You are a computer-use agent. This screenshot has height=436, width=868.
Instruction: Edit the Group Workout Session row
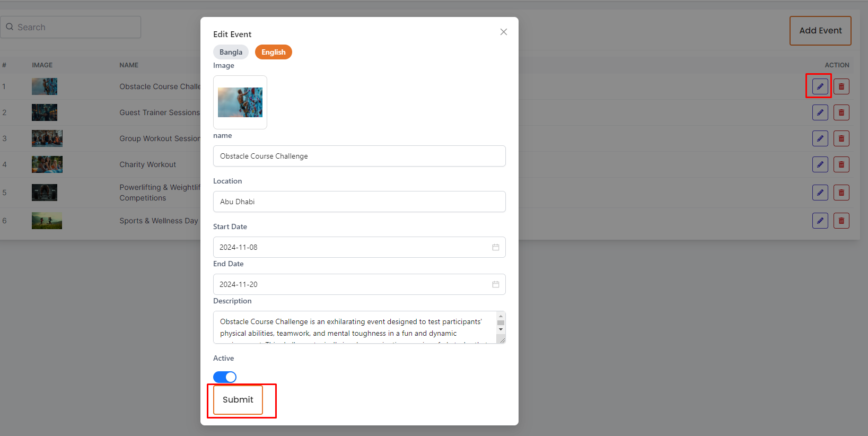[x=820, y=138]
